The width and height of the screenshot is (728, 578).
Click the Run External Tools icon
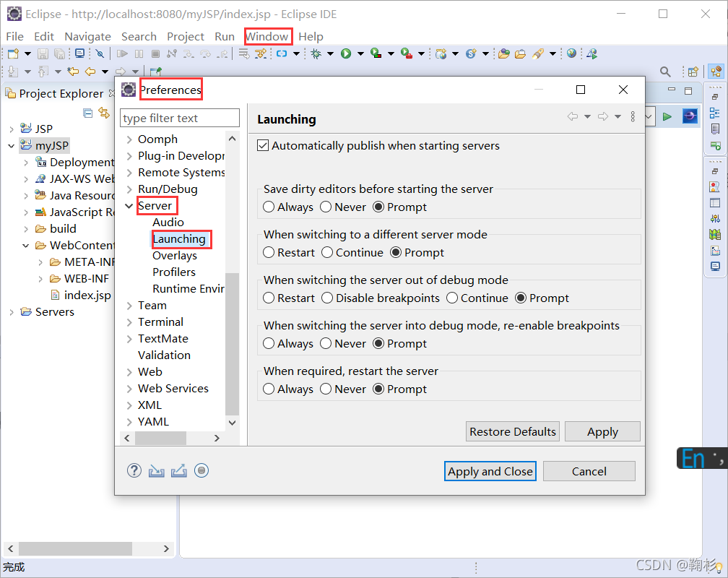[406, 53]
